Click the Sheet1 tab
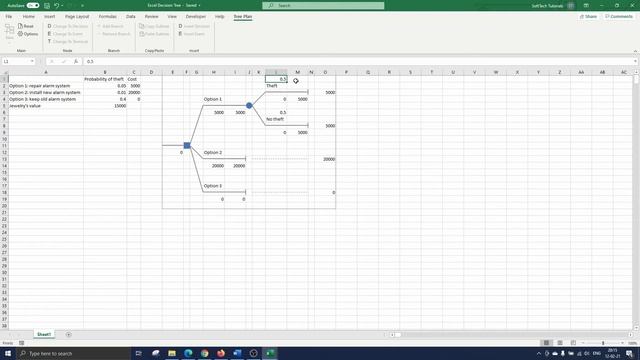The image size is (640, 360). click(44, 334)
